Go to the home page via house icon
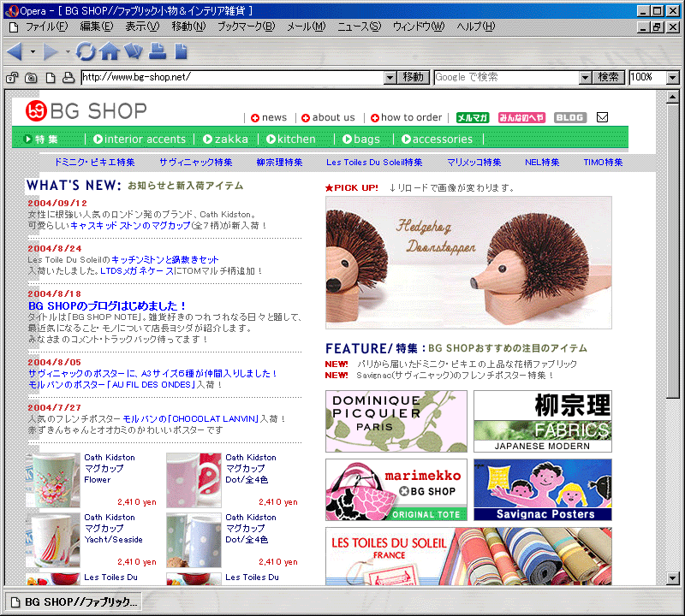The width and height of the screenshot is (685, 616). [x=110, y=51]
